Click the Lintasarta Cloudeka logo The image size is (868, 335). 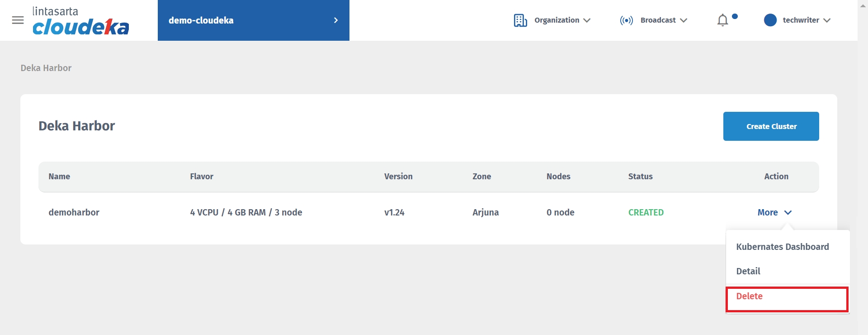80,21
